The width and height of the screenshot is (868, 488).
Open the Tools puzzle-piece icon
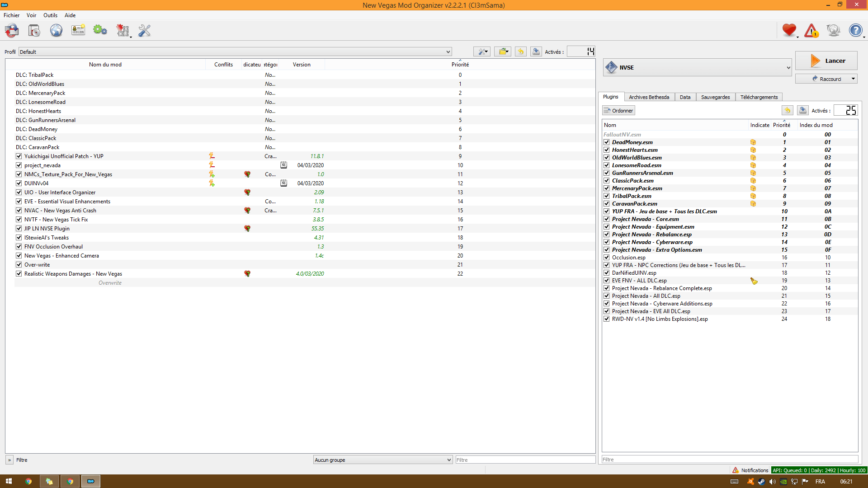click(x=123, y=31)
